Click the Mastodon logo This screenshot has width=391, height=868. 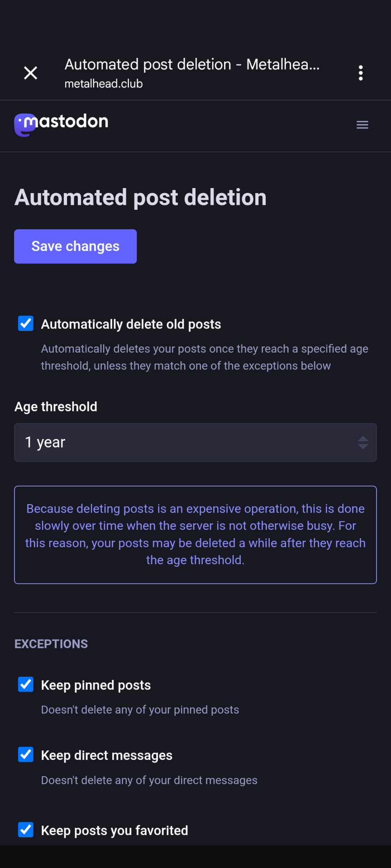(62, 124)
